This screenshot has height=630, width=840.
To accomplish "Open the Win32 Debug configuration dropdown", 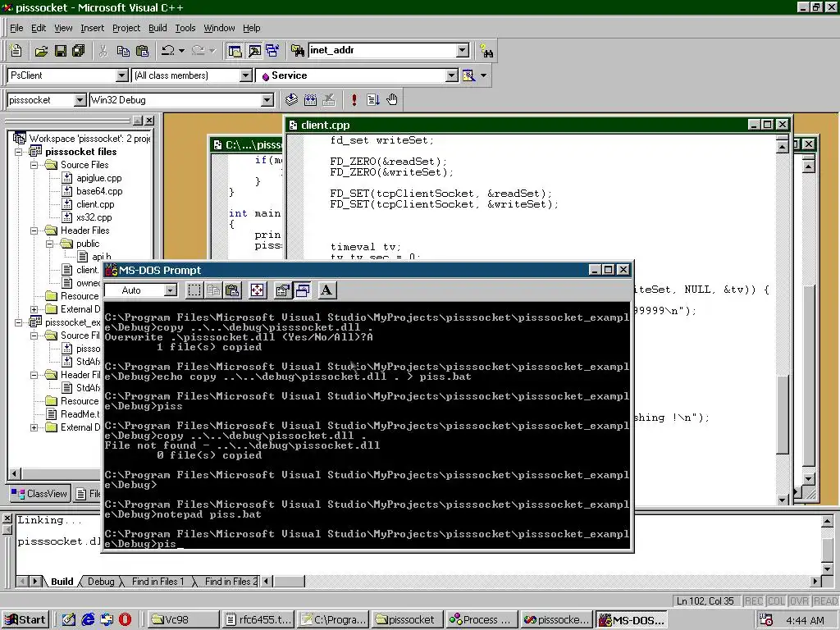I will (267, 99).
